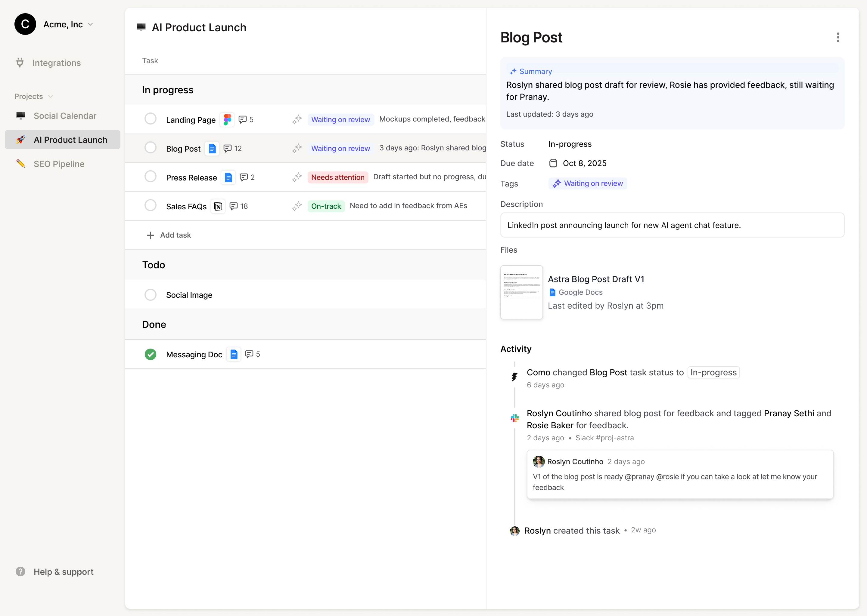Screen dimensions: 867x616
Task: Open the three-dot menu for Blog Post
Action: point(838,37)
